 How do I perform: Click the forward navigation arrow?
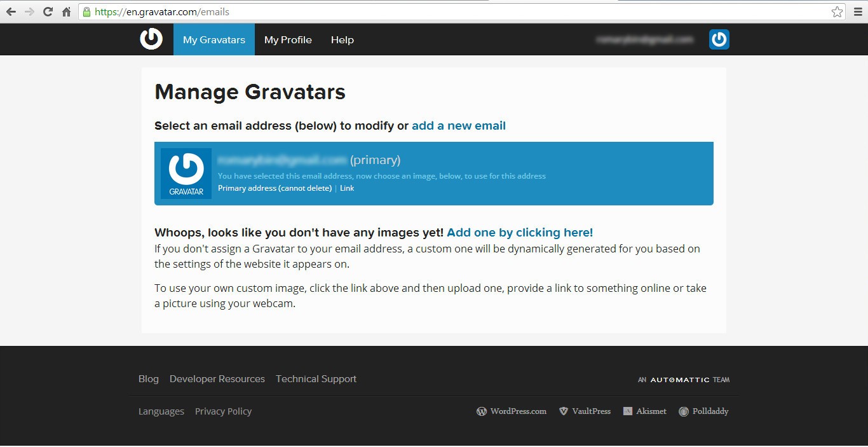(x=29, y=11)
